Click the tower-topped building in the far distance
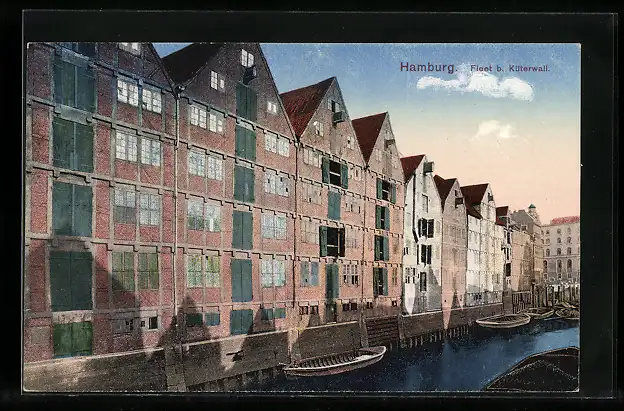 (x=530, y=238)
